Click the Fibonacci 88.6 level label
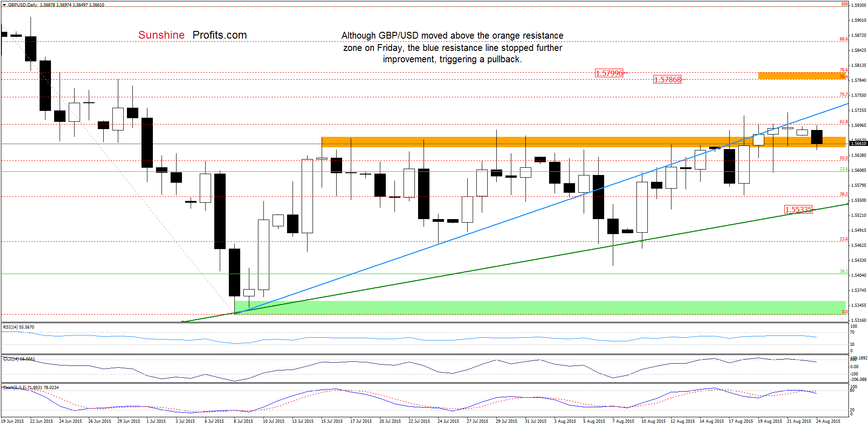The image size is (868, 425). pos(843,39)
